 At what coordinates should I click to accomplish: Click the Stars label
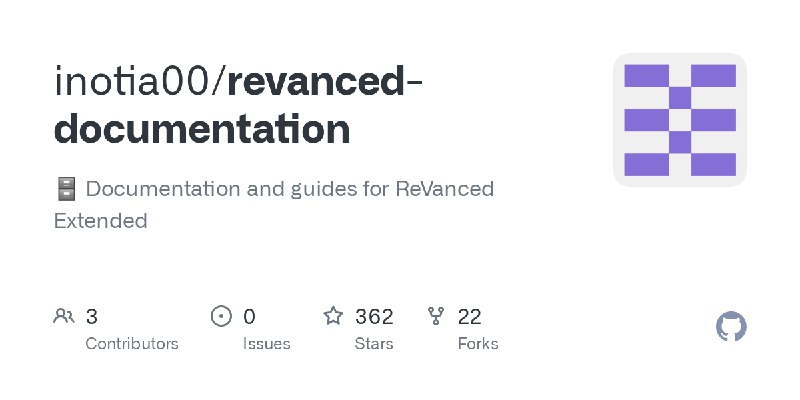coord(374,344)
